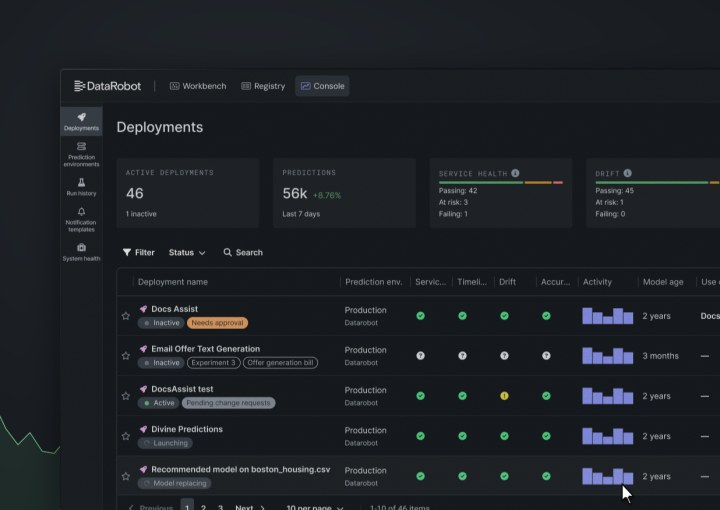The image size is (720, 510).
Task: Click the Experiment 3 tag
Action: click(x=213, y=363)
